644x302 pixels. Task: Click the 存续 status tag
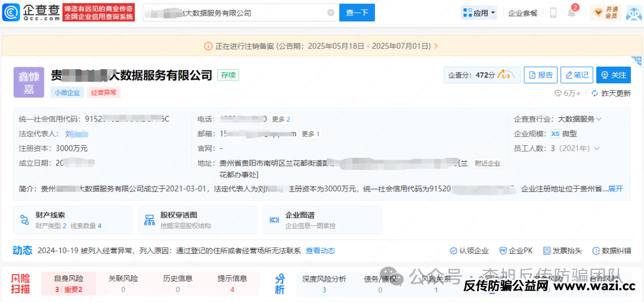[x=228, y=75]
